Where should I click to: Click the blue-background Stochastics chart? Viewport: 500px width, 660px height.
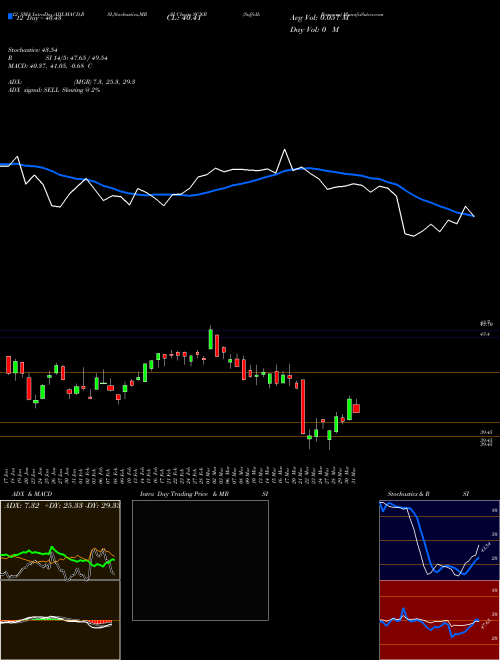(440, 540)
